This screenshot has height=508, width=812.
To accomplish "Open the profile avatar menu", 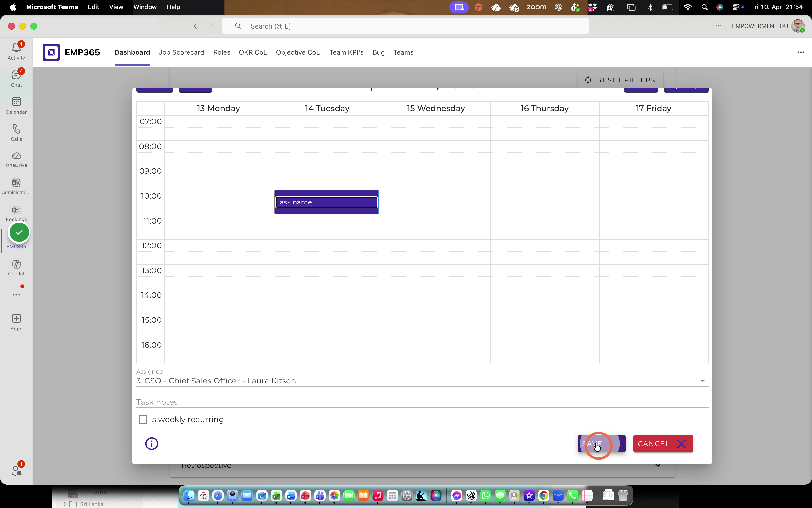I will click(798, 26).
